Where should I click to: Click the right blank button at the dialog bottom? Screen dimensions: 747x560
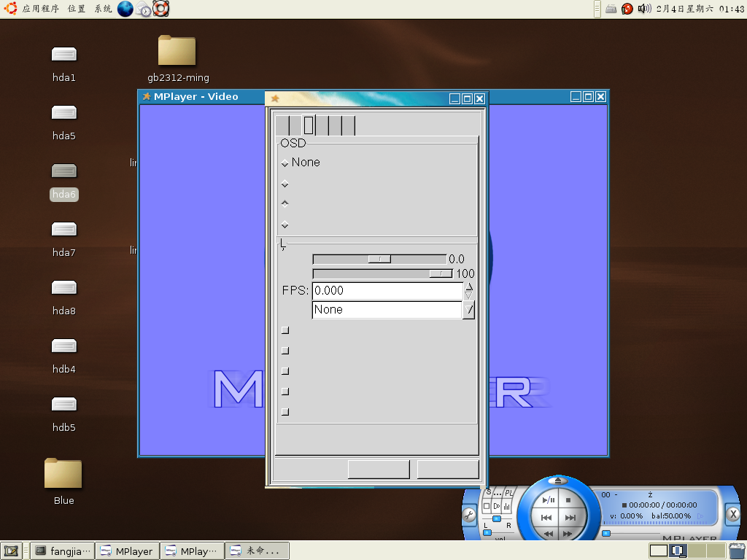click(448, 470)
